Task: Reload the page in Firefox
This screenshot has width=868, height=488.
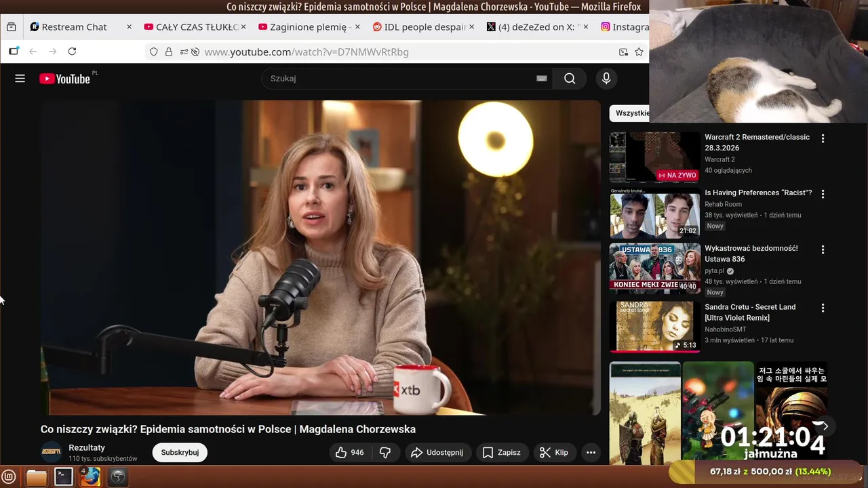Action: coord(72,52)
